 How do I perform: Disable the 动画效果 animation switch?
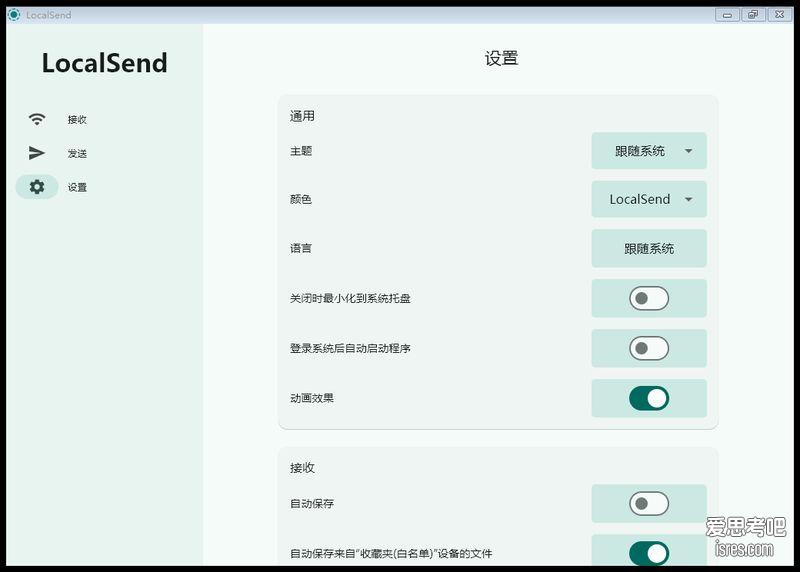tap(649, 398)
